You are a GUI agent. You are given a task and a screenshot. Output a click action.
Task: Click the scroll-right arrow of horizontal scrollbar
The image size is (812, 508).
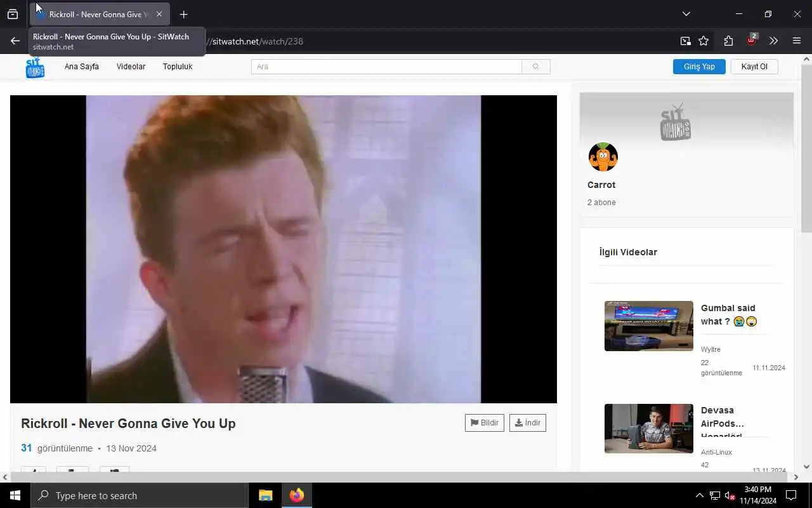[x=796, y=477]
